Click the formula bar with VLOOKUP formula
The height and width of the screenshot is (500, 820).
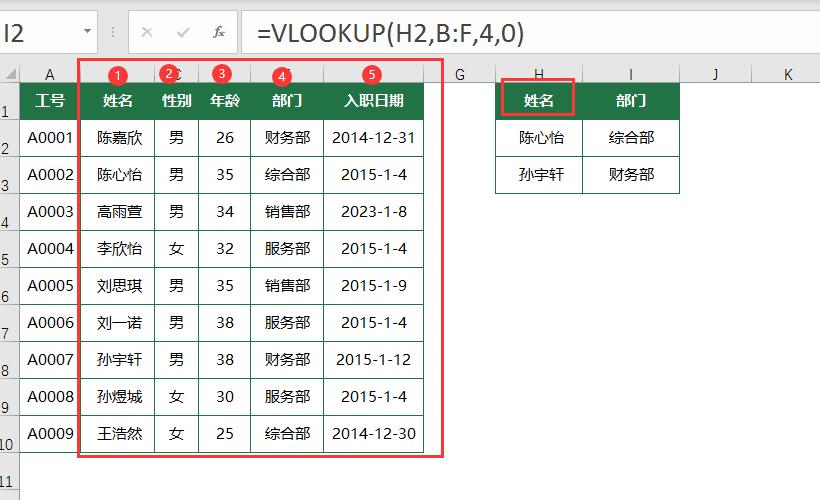(530, 33)
